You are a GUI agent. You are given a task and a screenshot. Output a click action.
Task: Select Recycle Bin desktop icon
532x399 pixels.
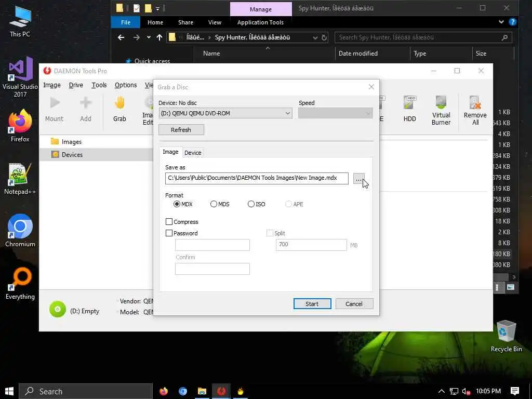506,336
